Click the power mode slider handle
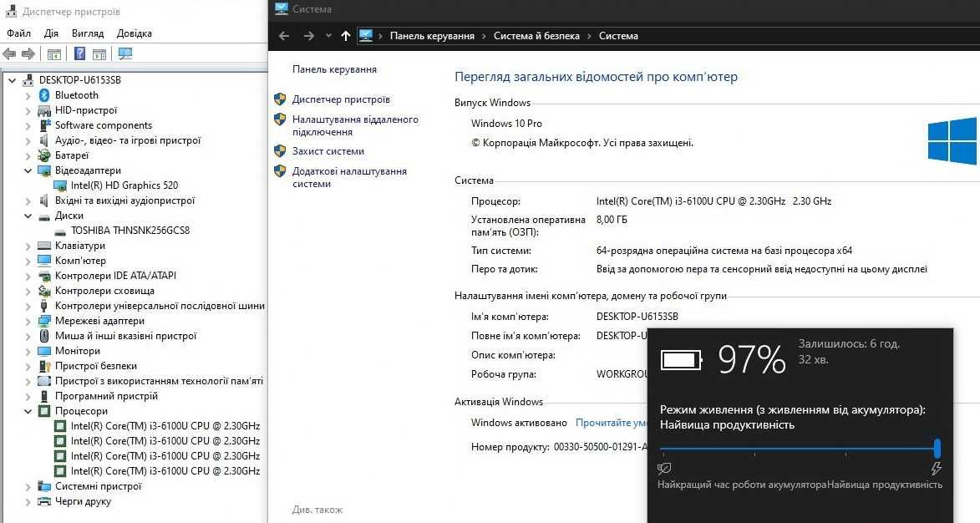980x523 pixels. point(937,448)
